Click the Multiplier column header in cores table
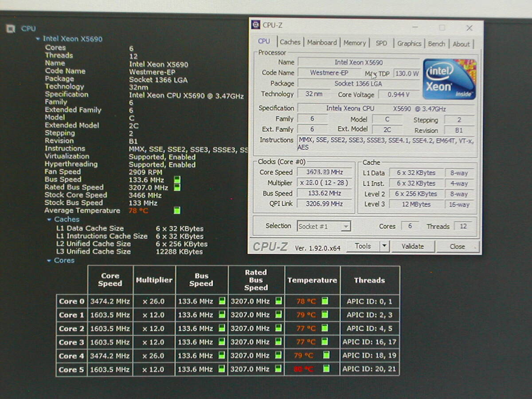 point(154,280)
